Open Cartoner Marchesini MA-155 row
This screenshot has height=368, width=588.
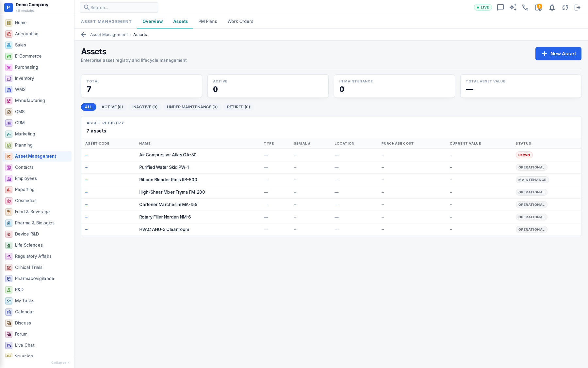331,205
